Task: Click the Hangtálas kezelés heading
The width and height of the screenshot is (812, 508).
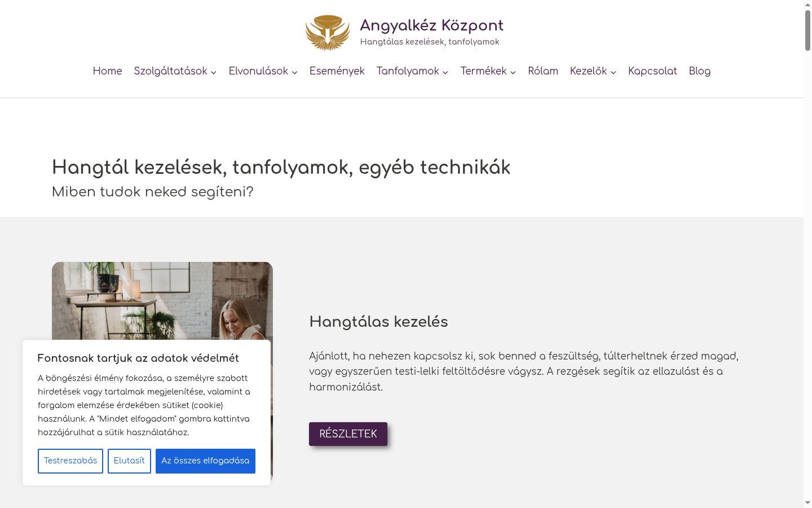Action: click(378, 322)
